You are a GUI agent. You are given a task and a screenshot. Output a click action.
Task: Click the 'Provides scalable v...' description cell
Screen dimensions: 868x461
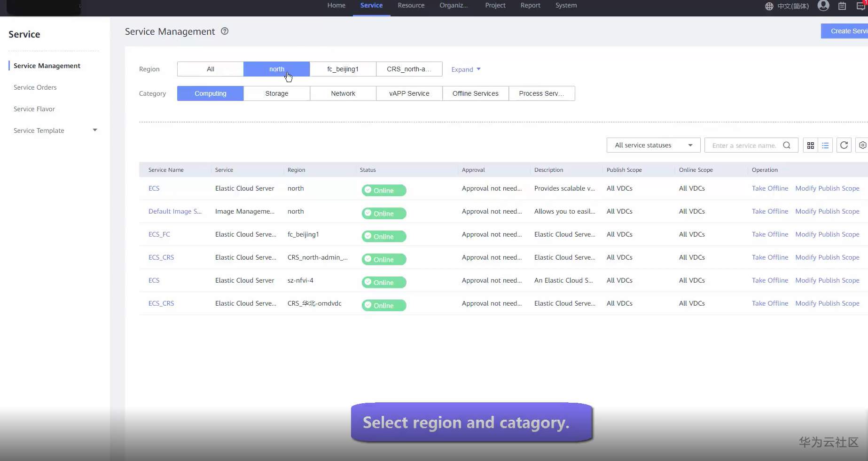[x=564, y=188]
